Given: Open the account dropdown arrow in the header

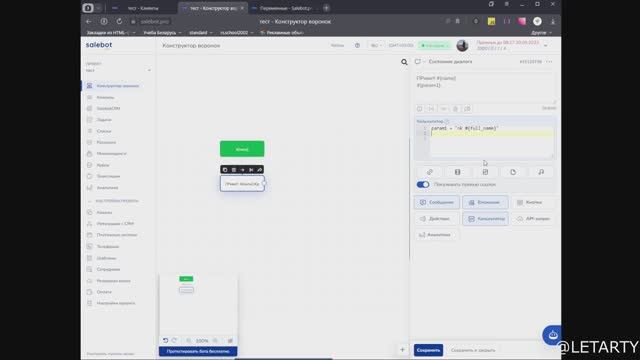Looking at the screenshot, I should point(546,46).
